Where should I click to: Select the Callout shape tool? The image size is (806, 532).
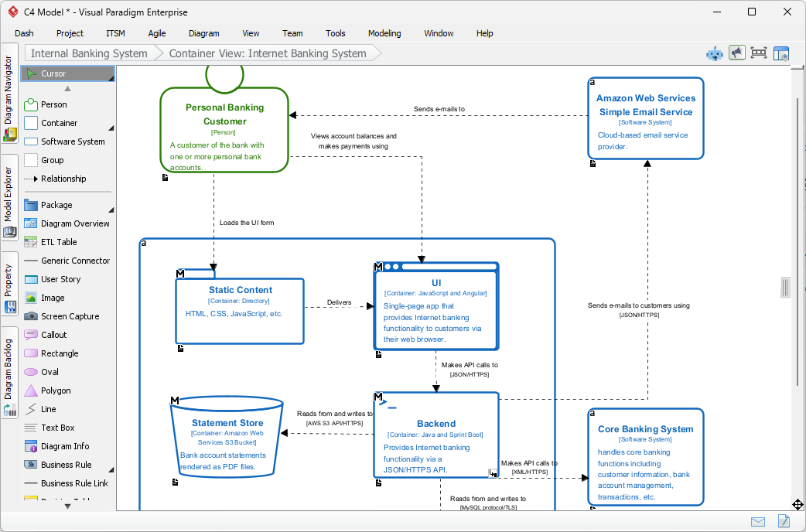pos(53,335)
